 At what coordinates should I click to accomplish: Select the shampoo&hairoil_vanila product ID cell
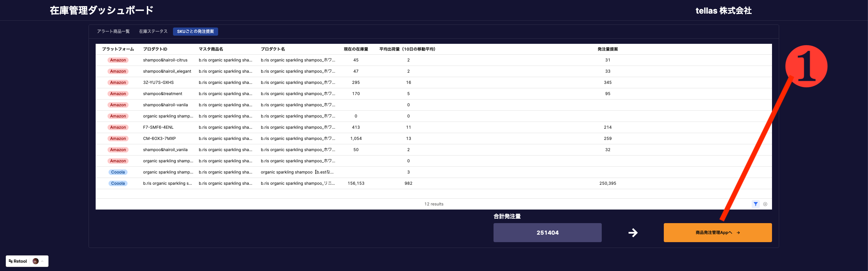(x=165, y=150)
